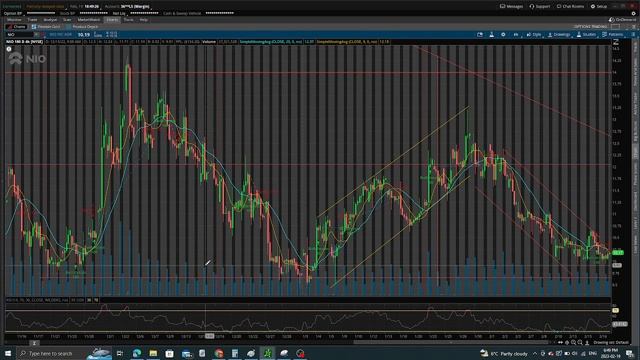Open Chat Rooms
The height and width of the screenshot is (360, 640).
570,7
